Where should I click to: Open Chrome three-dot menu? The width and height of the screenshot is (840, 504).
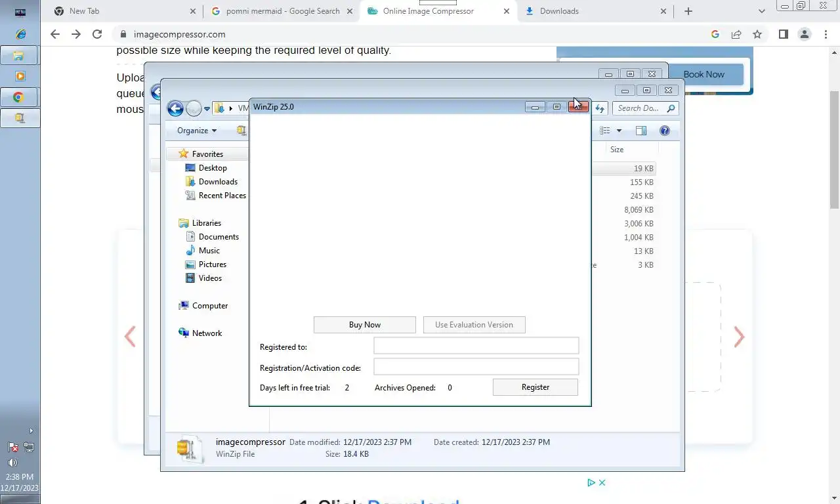click(x=826, y=34)
